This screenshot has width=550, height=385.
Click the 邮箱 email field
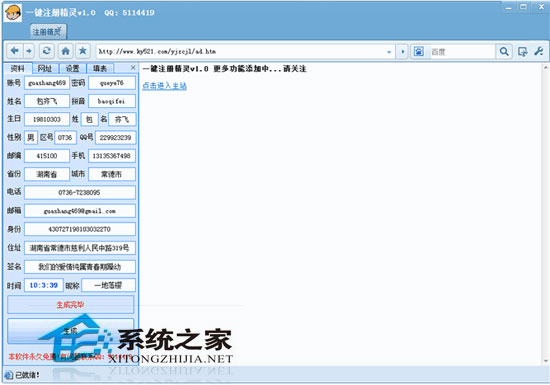(80, 211)
